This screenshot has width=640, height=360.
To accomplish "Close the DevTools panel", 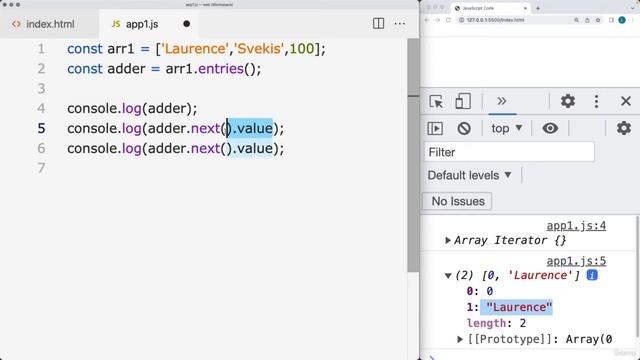I will point(626,101).
